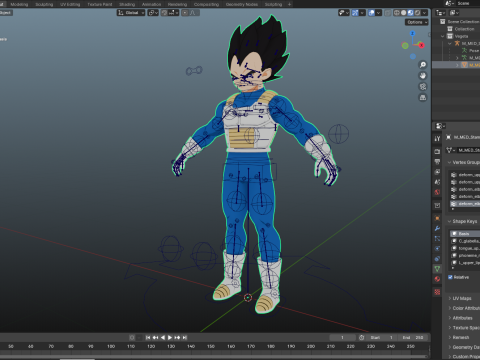The height and width of the screenshot is (360, 480).
Task: Open the Modifiers wrench properties tab
Action: pos(437,229)
